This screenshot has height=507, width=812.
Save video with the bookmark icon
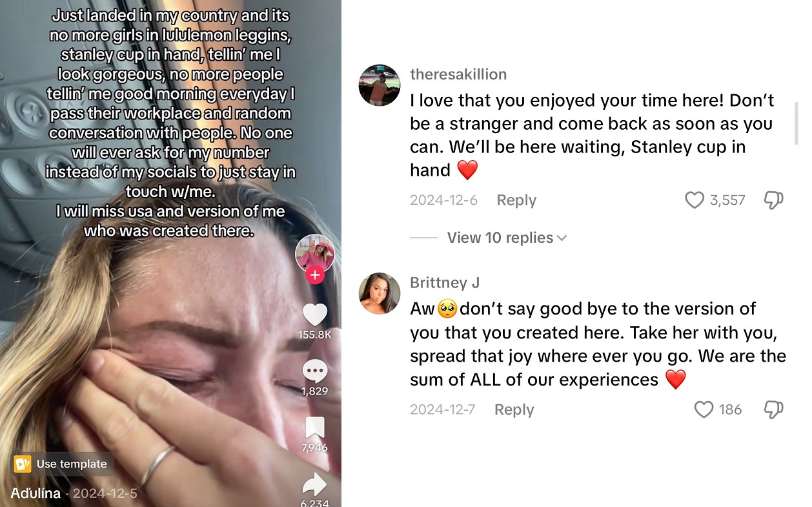pos(315,428)
